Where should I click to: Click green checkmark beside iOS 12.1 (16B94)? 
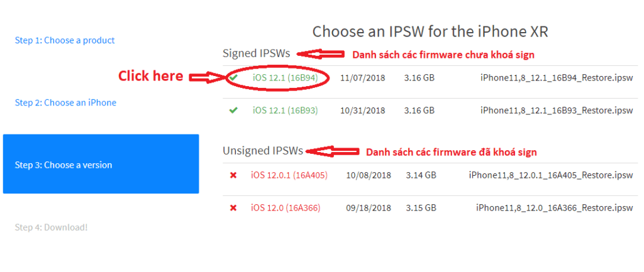tap(234, 78)
